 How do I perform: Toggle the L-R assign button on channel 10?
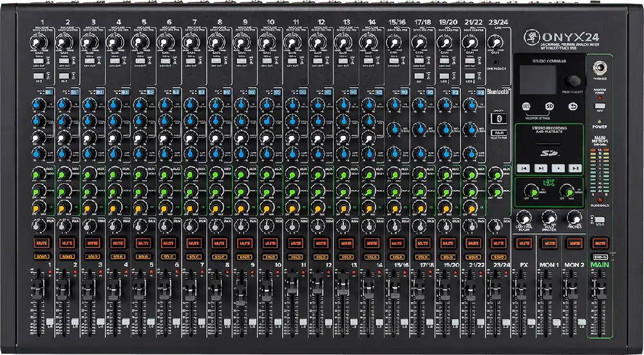click(278, 321)
